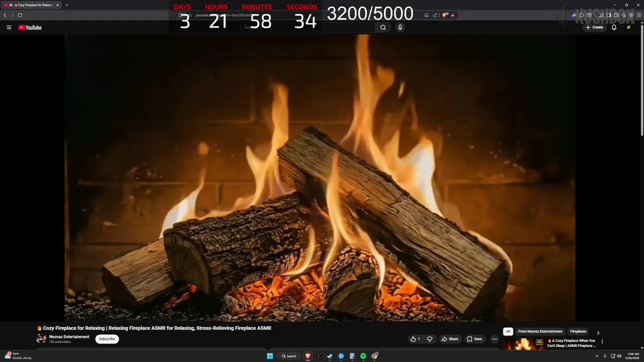644x362 pixels.
Task: Save the video to a playlist
Action: coord(474,339)
